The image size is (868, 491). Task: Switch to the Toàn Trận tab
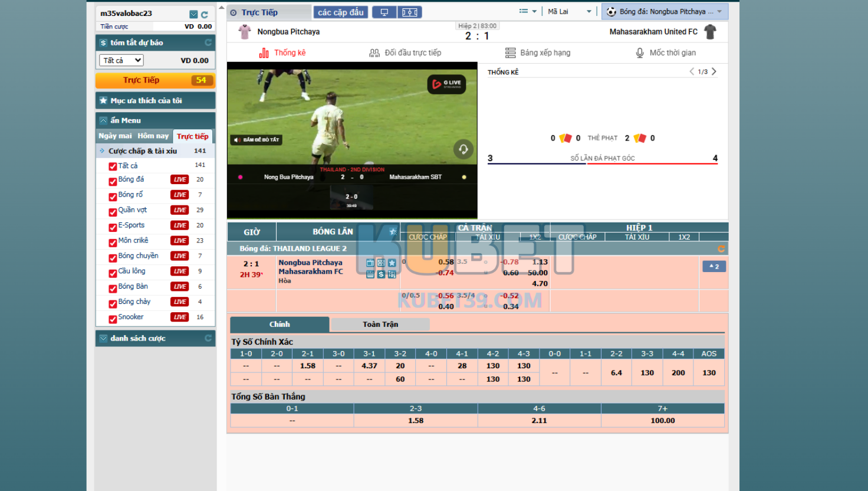(x=380, y=325)
